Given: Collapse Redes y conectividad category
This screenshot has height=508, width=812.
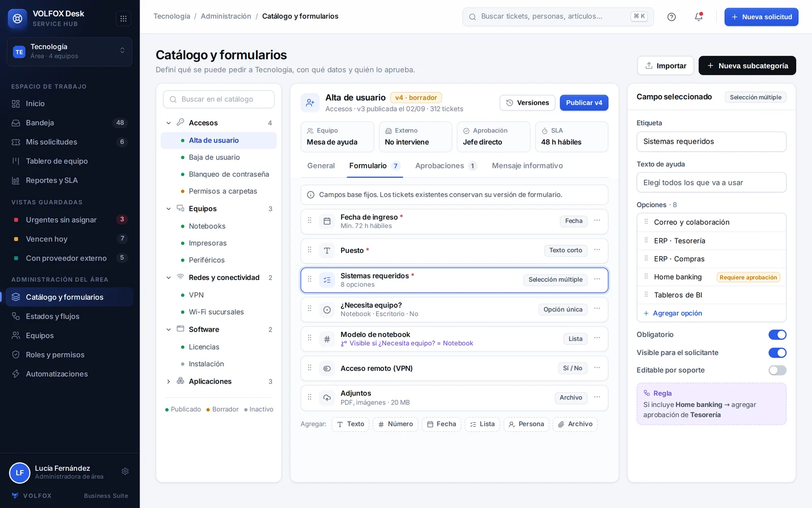Looking at the screenshot, I should pyautogui.click(x=168, y=278).
